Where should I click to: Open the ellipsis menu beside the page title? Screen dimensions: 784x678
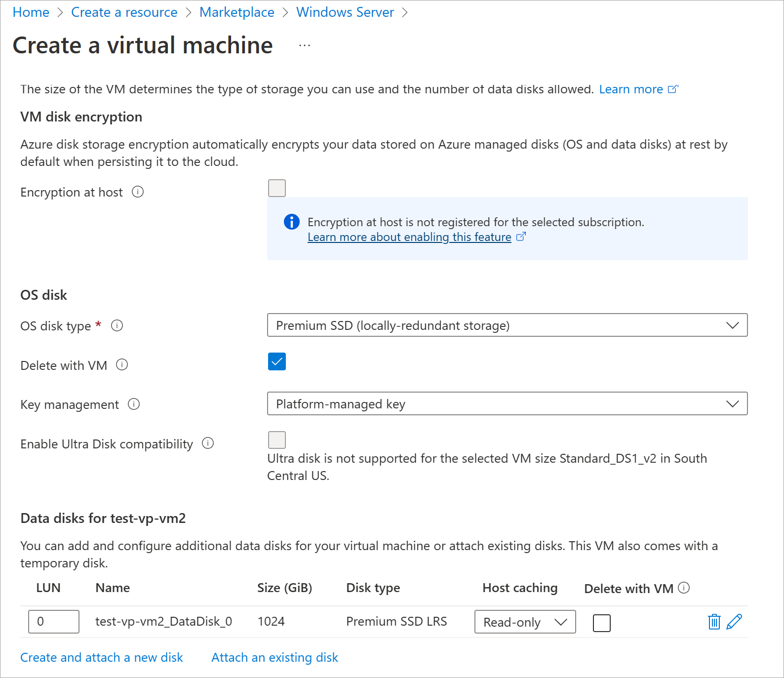pyautogui.click(x=305, y=45)
